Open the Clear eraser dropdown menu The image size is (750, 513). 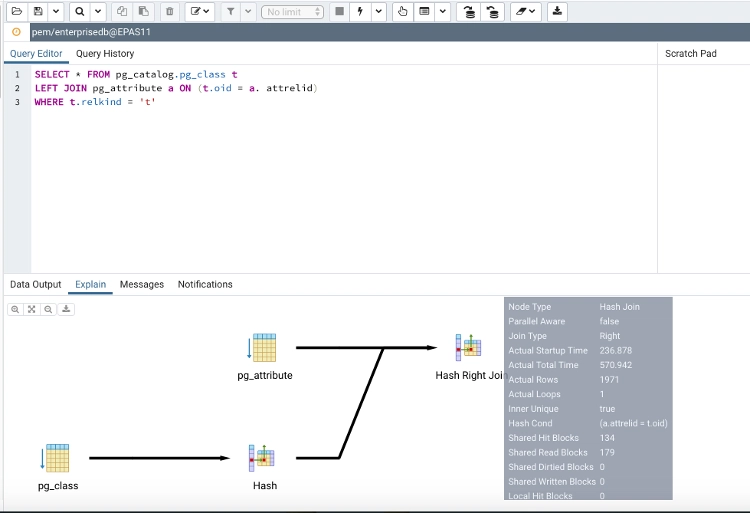(x=525, y=11)
